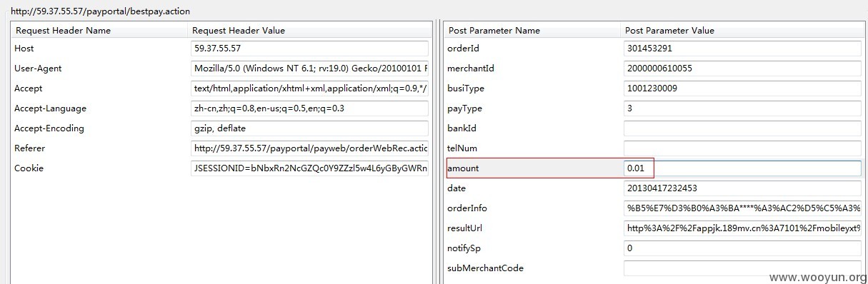The height and width of the screenshot is (284, 868).
Task: Select the orderId row label
Action: 463,49
